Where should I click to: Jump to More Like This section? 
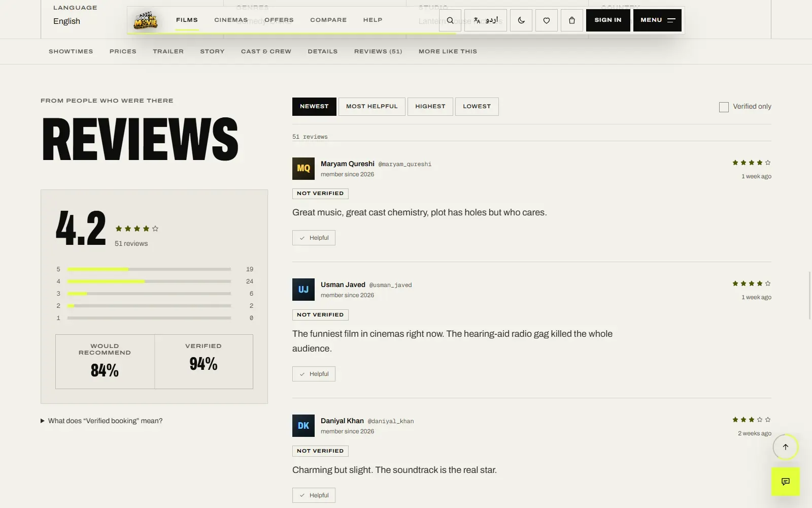[x=448, y=51]
